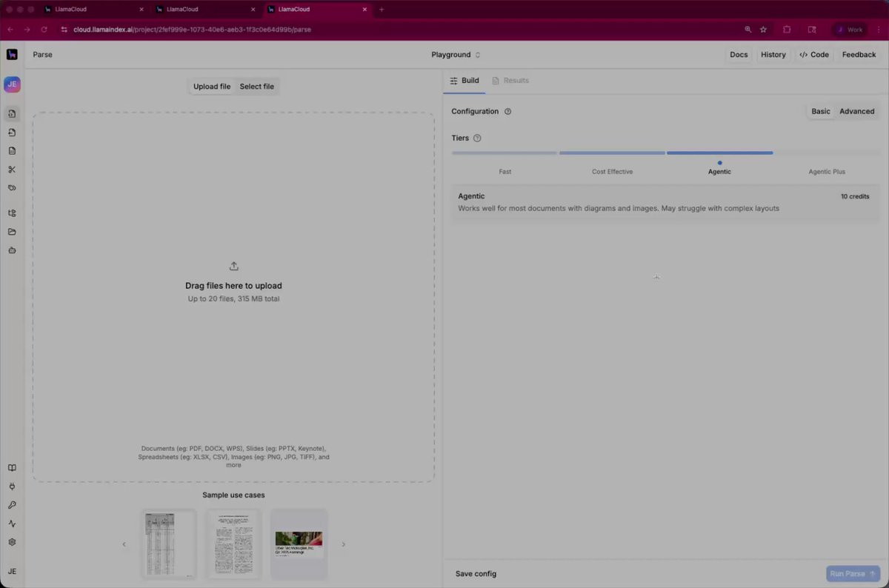Select the Cost Effective tier
The image size is (889, 588).
coord(612,172)
